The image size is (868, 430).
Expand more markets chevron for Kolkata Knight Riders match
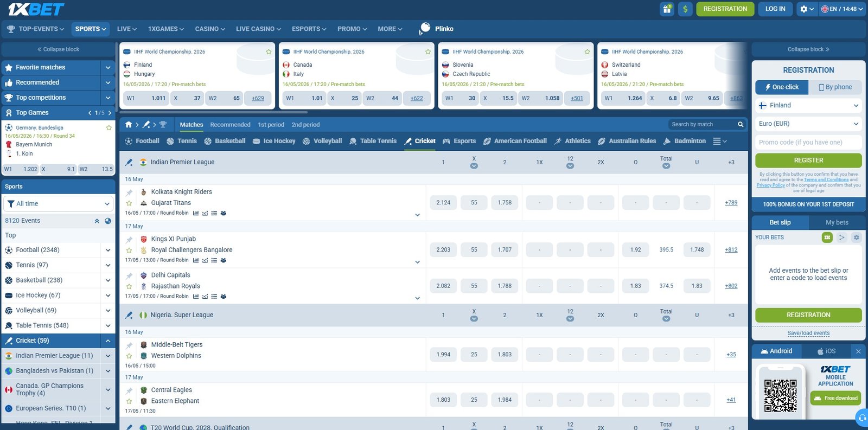click(417, 215)
